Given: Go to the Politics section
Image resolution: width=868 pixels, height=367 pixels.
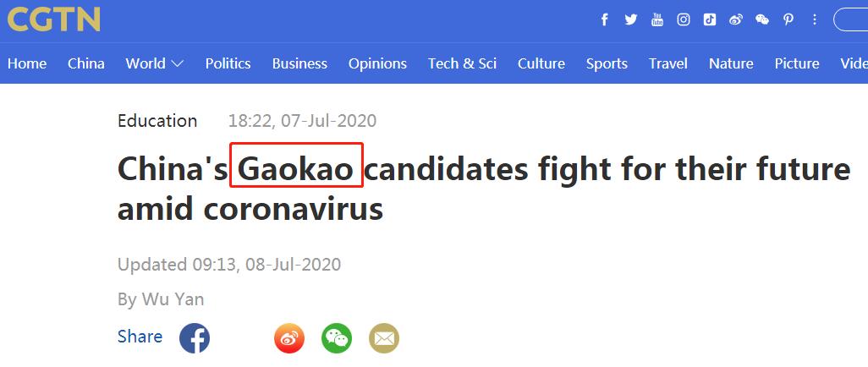Looking at the screenshot, I should click(228, 63).
